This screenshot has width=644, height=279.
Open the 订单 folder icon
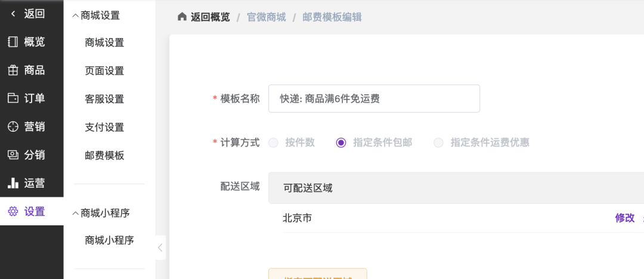tap(13, 98)
